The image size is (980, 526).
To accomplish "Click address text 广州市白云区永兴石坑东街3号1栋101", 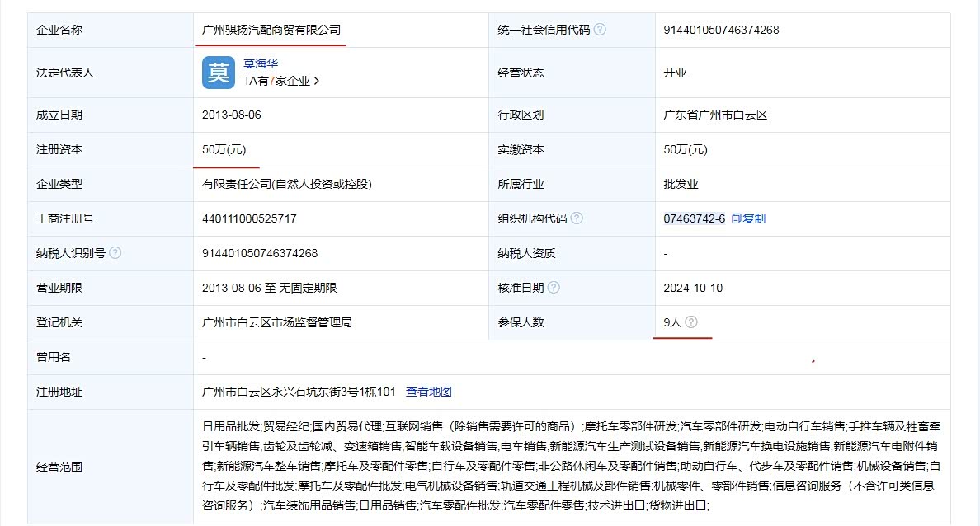I will pos(299,392).
